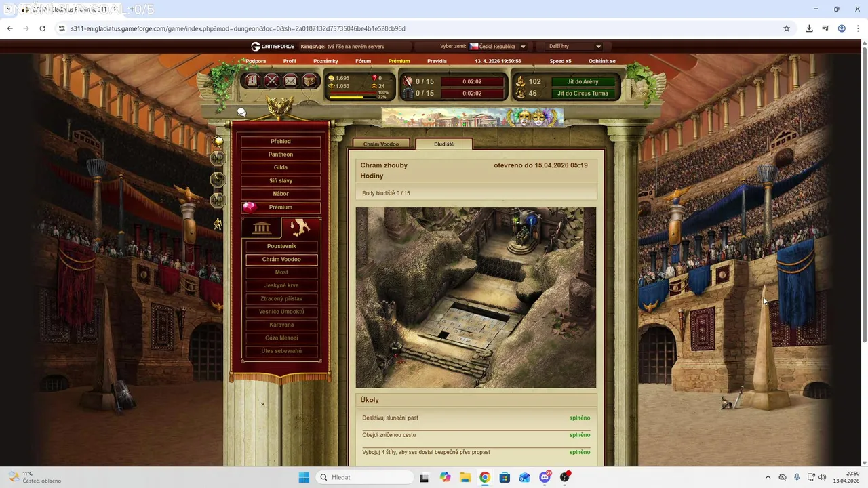This screenshot has width=868, height=488.
Task: Open carnival masks event banner
Action: tap(473, 118)
